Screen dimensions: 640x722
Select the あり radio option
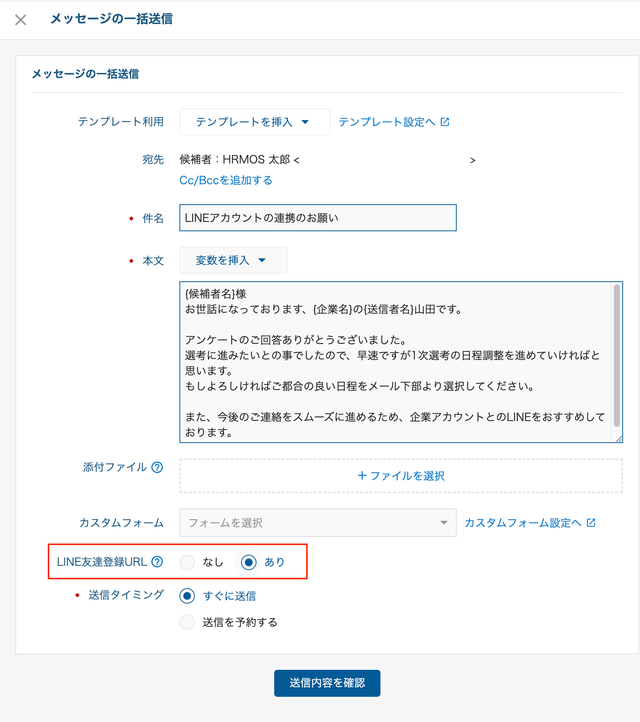tap(249, 562)
